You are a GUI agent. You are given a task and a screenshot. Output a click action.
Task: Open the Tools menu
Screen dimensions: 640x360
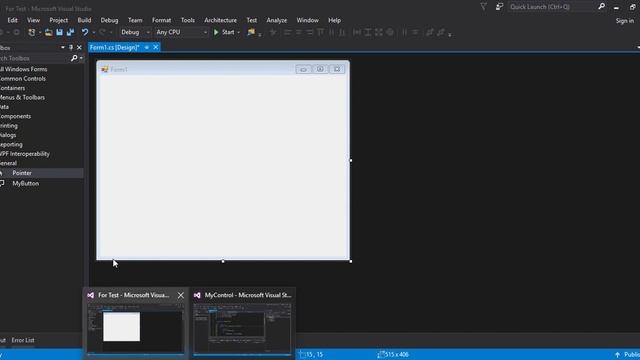click(x=187, y=20)
